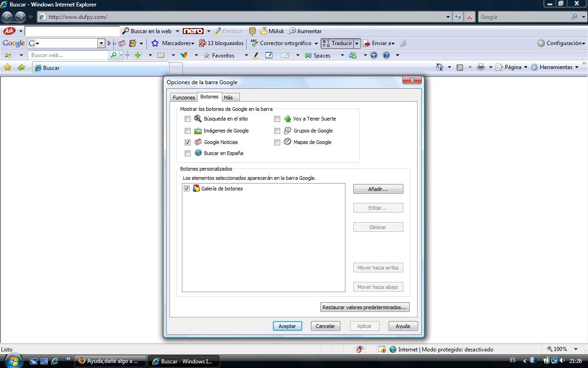
Task: Expand the search provider dropdown arrow
Action: tap(584, 17)
